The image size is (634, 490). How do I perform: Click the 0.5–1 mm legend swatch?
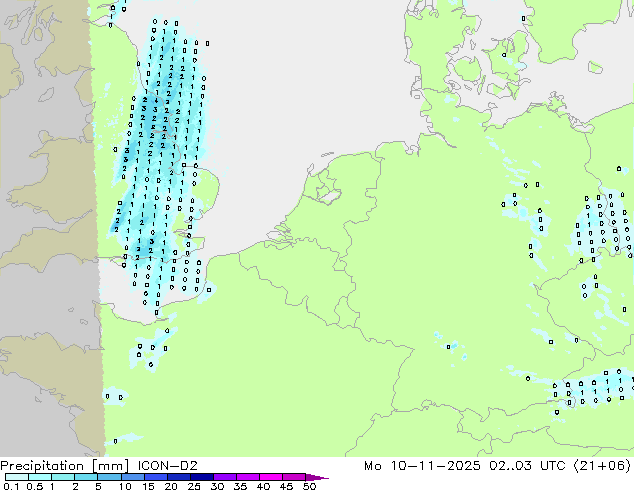click(x=40, y=477)
